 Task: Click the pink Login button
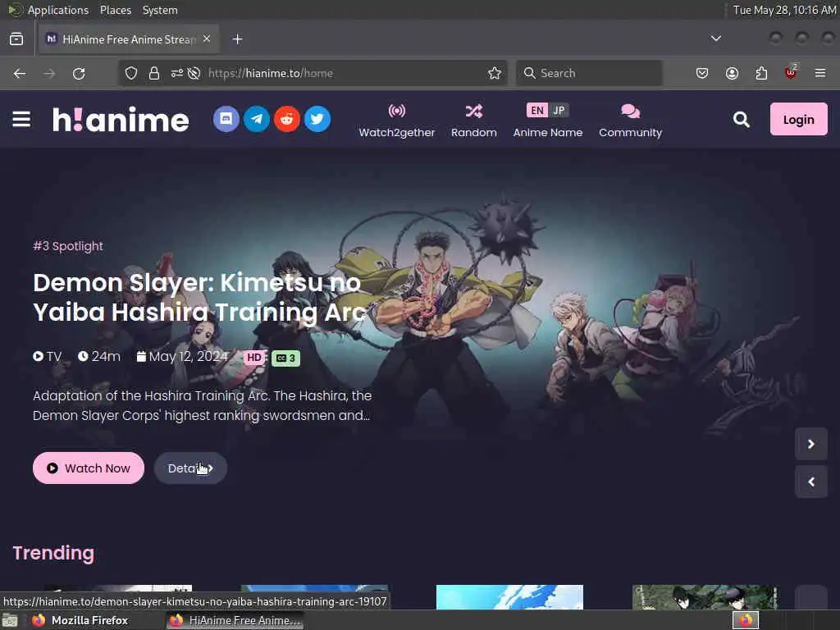click(x=798, y=120)
